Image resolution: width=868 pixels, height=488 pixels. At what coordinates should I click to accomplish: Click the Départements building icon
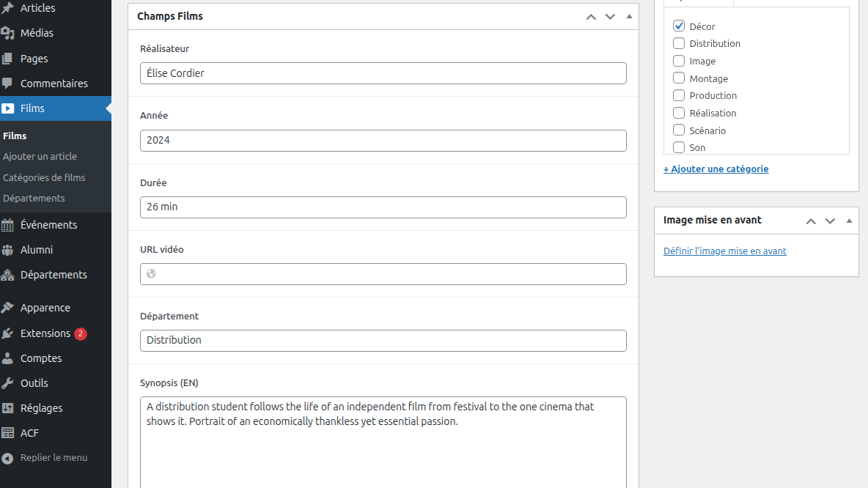[x=8, y=275]
